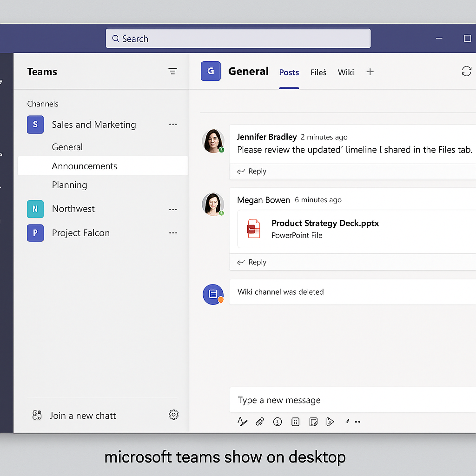Image resolution: width=476 pixels, height=476 pixels.
Task: Open more options for Project Falcon
Action: tap(173, 233)
